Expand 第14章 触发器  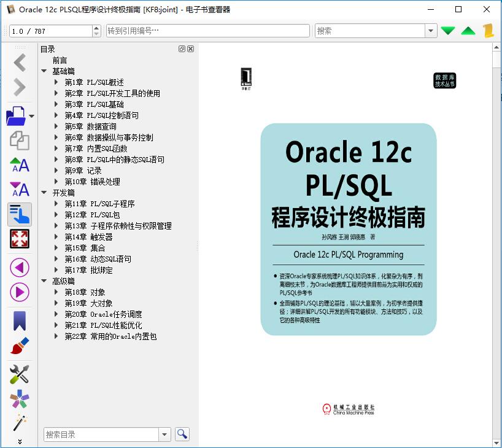[56, 237]
